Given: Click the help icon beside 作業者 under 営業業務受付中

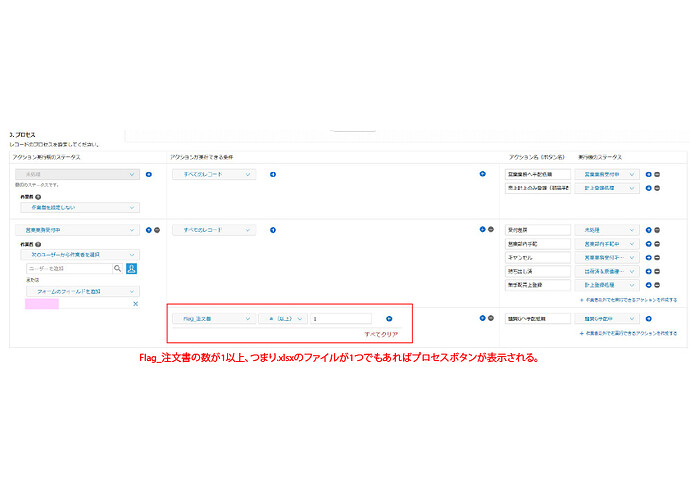Looking at the screenshot, I should click(38, 243).
